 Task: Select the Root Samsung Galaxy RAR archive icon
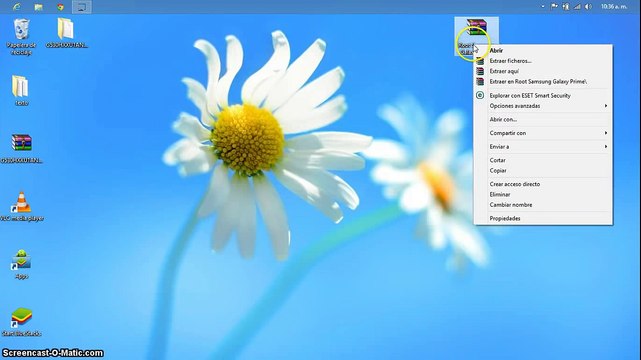[x=476, y=36]
